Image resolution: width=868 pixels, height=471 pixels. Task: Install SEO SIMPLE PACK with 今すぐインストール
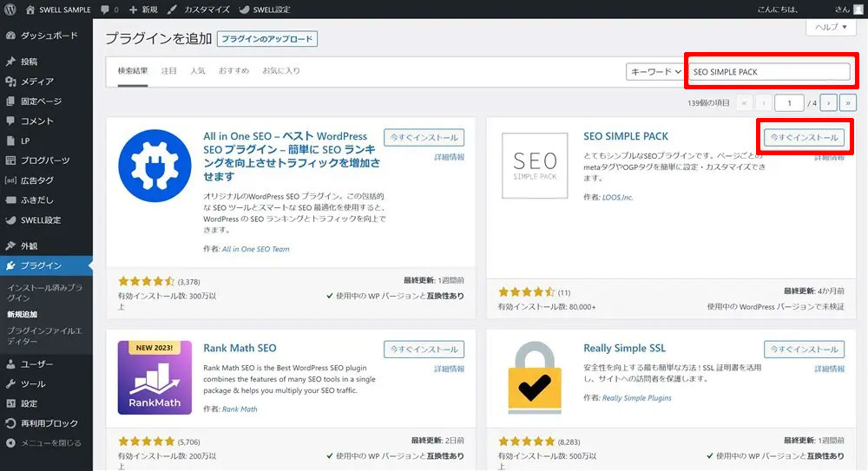804,138
